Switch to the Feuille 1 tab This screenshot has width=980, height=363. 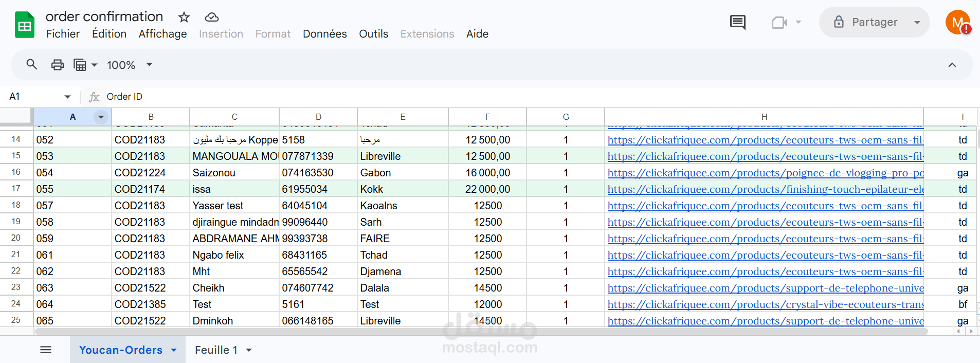[x=216, y=350]
